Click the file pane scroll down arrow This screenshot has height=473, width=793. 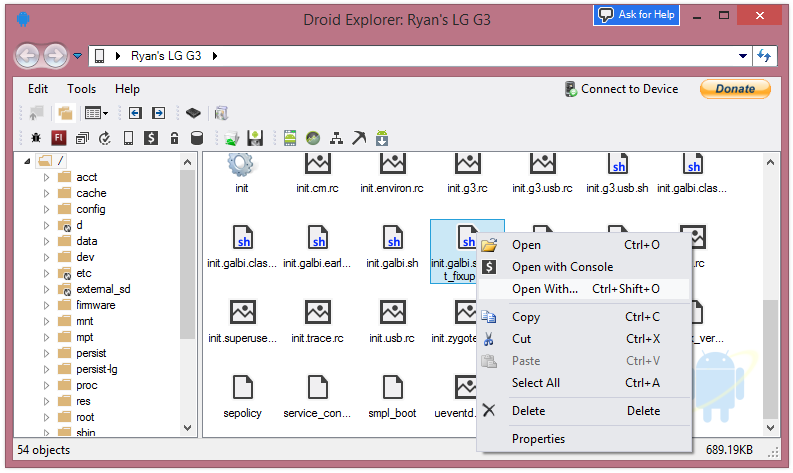pos(770,428)
